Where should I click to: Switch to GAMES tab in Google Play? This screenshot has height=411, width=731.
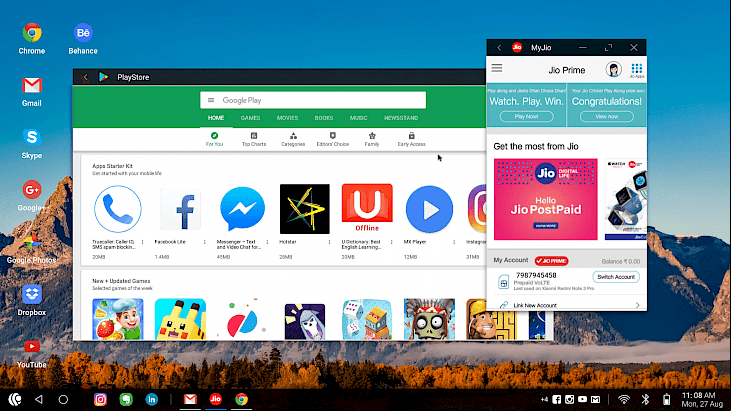point(250,118)
